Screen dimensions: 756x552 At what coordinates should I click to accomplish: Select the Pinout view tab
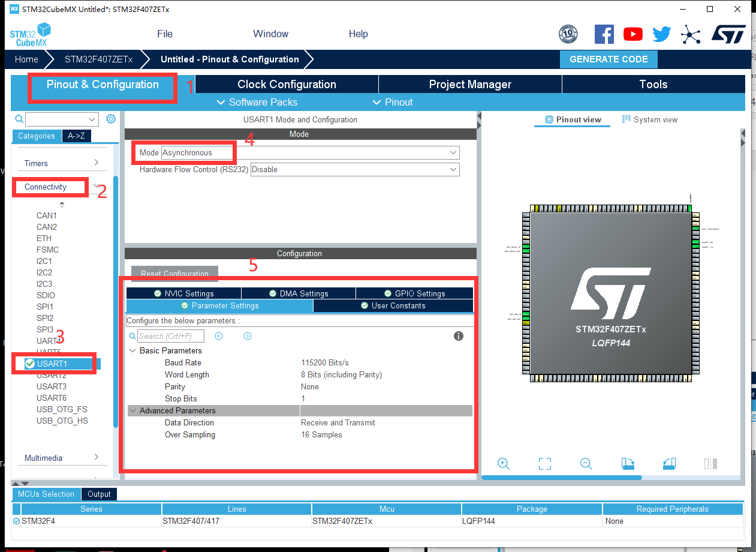573,120
